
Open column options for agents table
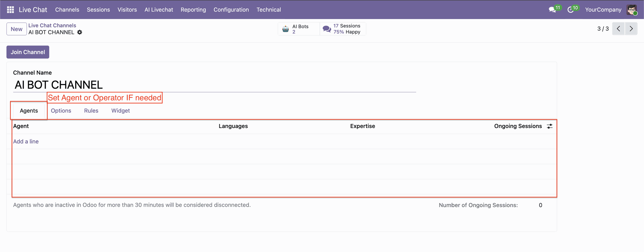tap(549, 126)
